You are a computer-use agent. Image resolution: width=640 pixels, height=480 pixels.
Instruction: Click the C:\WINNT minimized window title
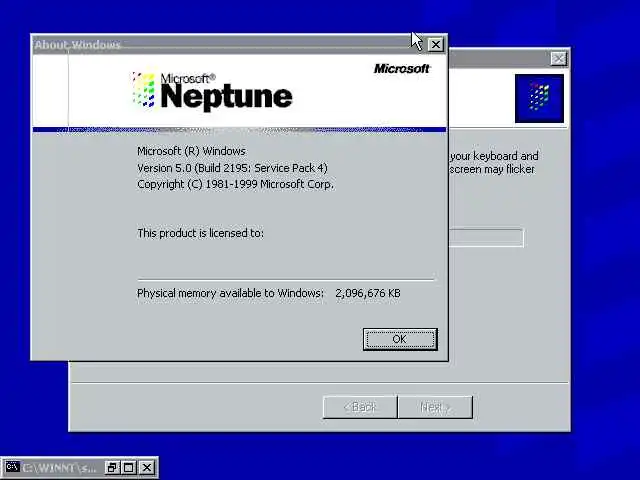click(59, 468)
